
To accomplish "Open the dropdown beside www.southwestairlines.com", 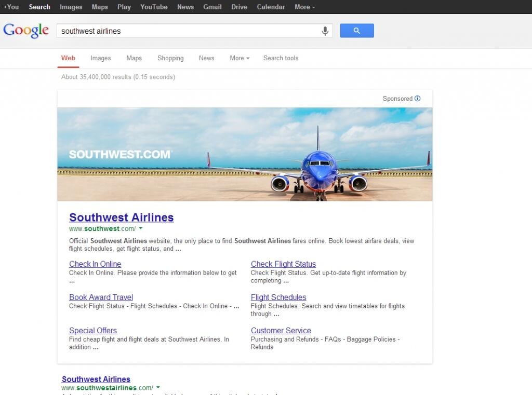I will click(158, 387).
